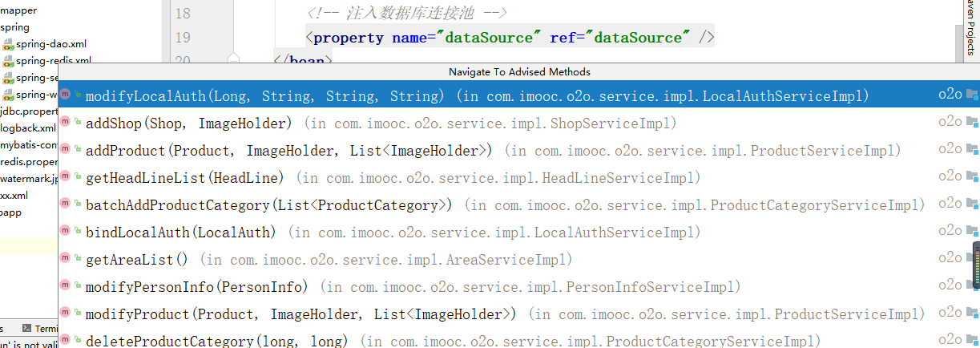Navigate to modifyProduct method in ProductServiceImpl
Screen dimensions: 980x348
click(x=518, y=314)
